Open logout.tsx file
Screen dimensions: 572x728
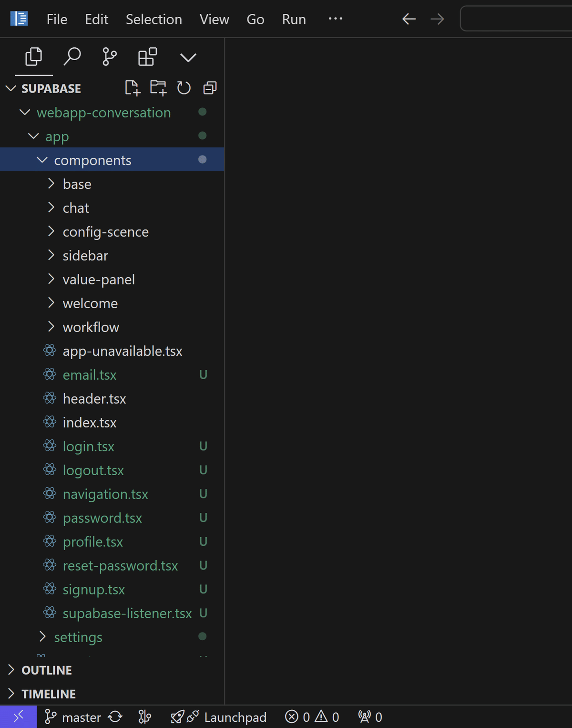(x=112, y=470)
